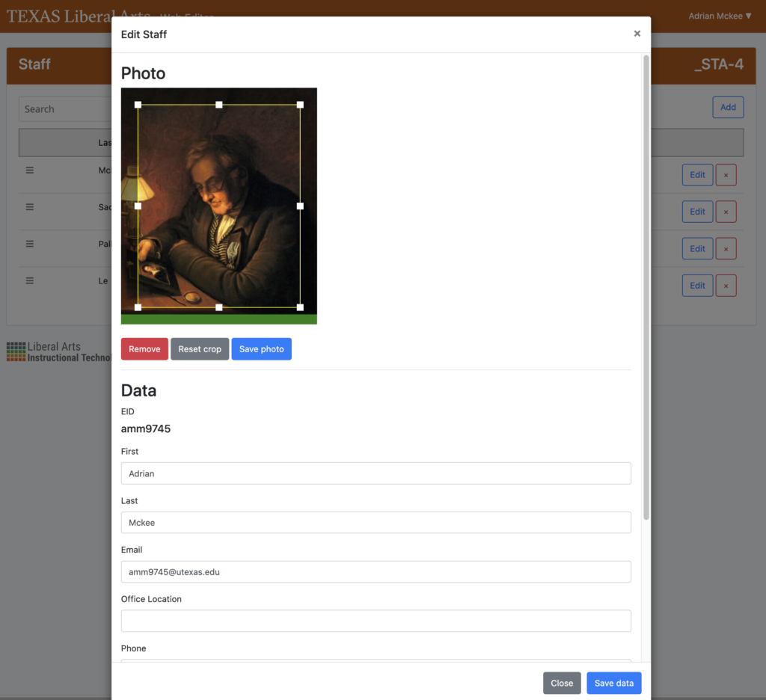Click the bottom-middle crop handle
Image resolution: width=766 pixels, height=700 pixels.
219,307
